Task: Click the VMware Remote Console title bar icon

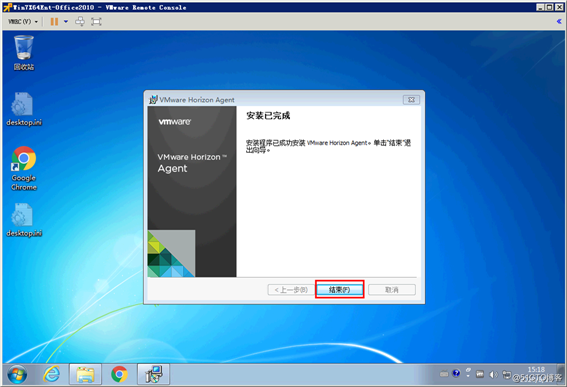Action: click(7, 7)
